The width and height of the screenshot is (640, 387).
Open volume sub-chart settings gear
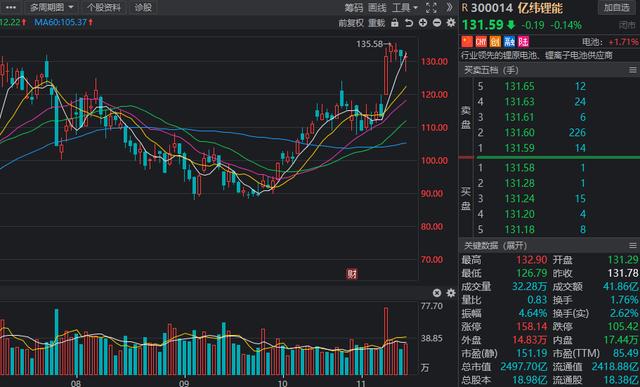pyautogui.click(x=451, y=293)
